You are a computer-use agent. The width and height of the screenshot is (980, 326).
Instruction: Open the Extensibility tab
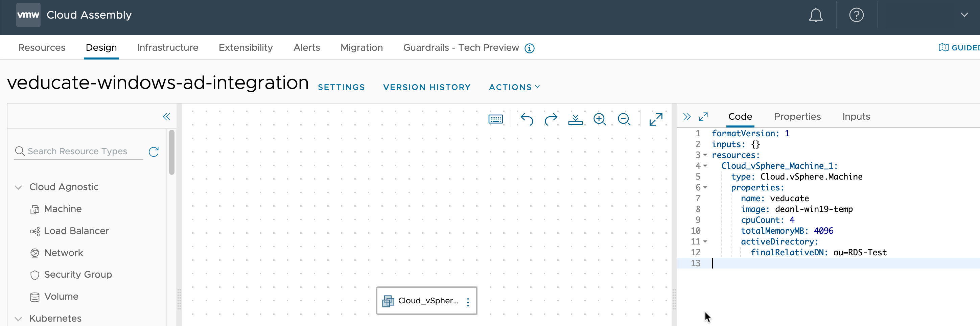246,48
